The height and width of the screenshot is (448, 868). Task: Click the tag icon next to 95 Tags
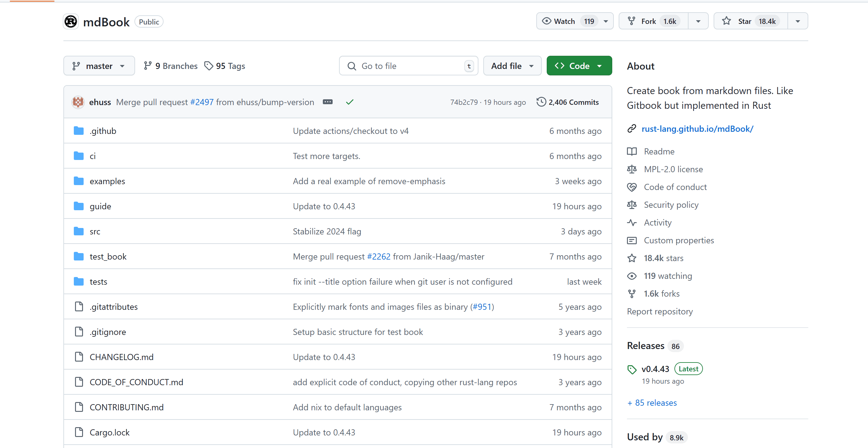209,66
